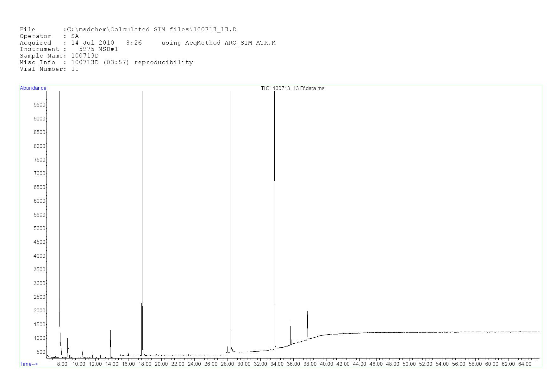Viewport: 555px width, 392px height.
Task: Click the 9500 abundance axis tick label
Action: 40,105
